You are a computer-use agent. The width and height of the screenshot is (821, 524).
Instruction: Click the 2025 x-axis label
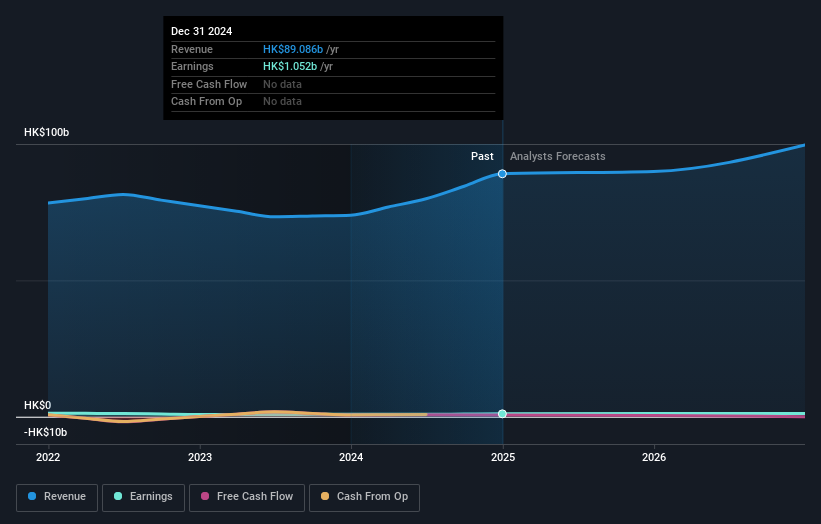coord(503,458)
